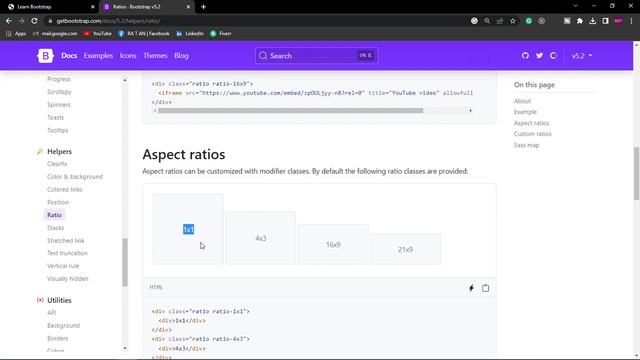The height and width of the screenshot is (360, 640).
Task: Open LinkedIn bookmark
Action: (x=190, y=33)
